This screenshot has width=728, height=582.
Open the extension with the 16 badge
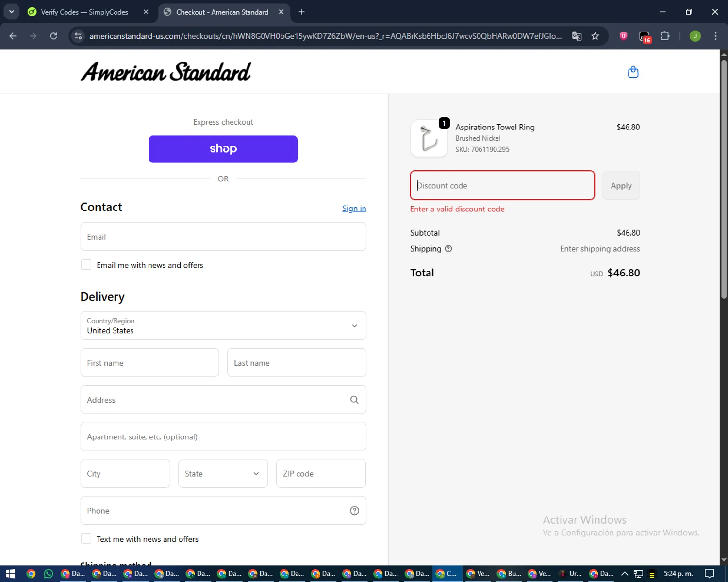pos(645,36)
